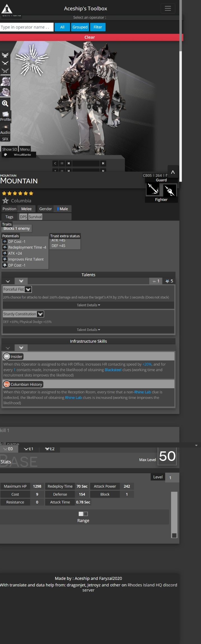Edit the Level value field
Image resolution: width=201 pixels, height=644 pixels.
point(172,478)
